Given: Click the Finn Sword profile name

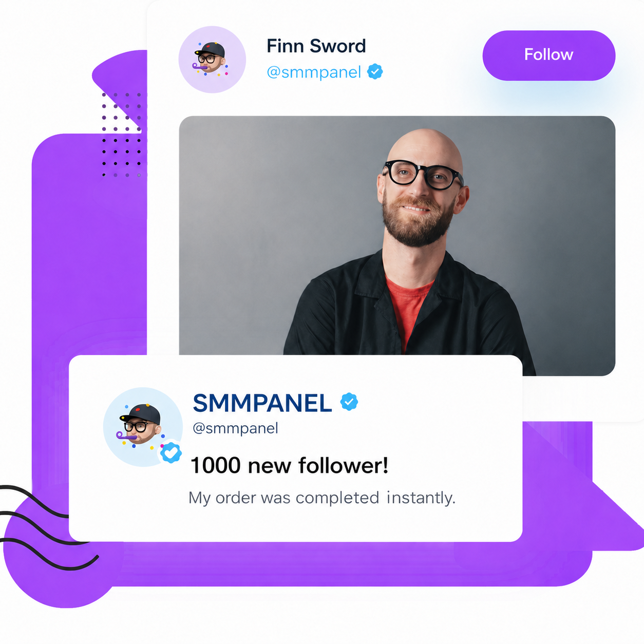Looking at the screenshot, I should tap(316, 46).
